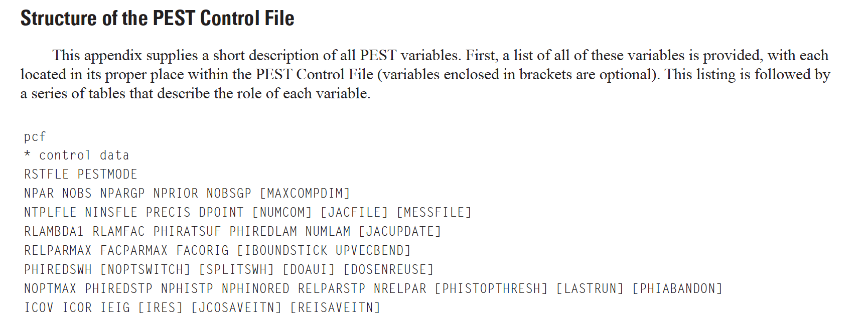Viewport: 868px width, 321px height.
Task: Click the [REISAVEITN] optional variable
Action: 335,307
